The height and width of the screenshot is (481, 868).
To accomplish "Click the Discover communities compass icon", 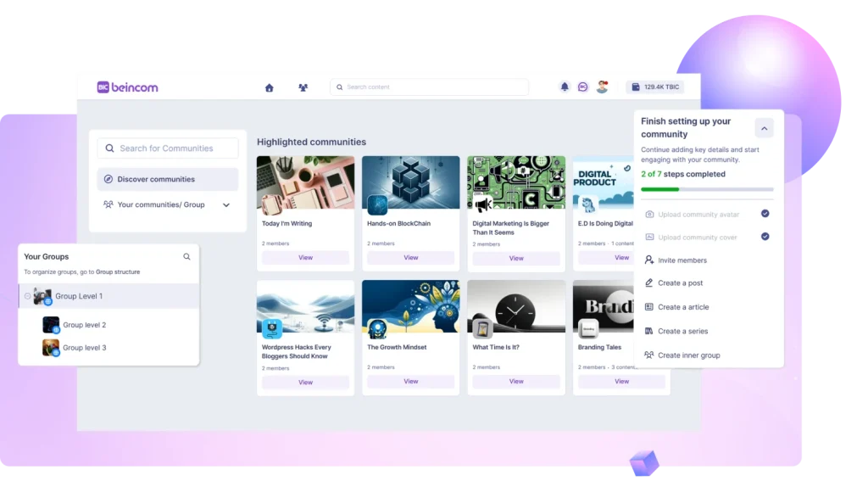I will (108, 180).
